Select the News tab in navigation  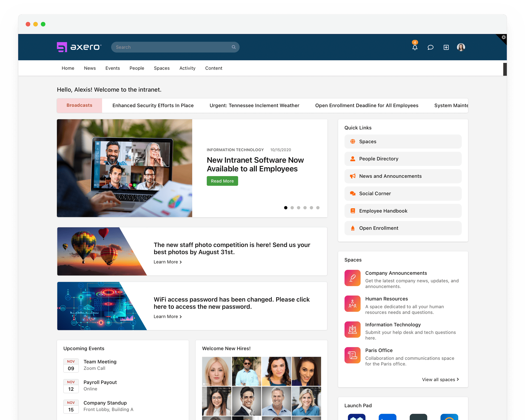(90, 68)
